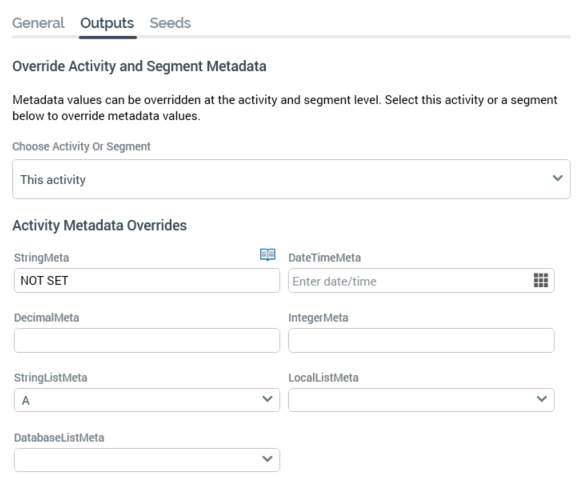580x486 pixels.
Task: Click the empty DatabaseListMeta select box
Action: click(x=147, y=460)
